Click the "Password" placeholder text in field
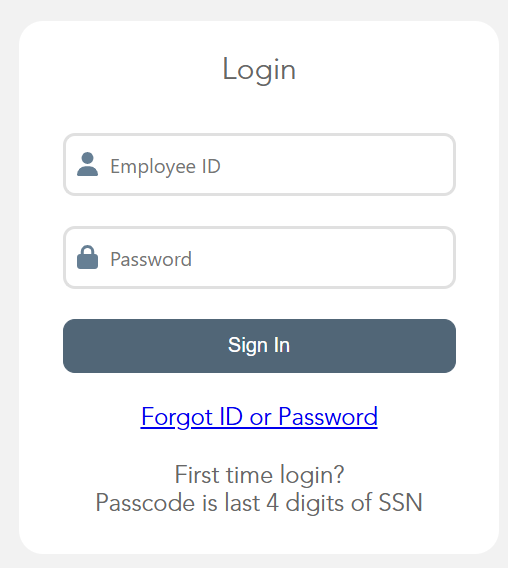 tap(151, 259)
